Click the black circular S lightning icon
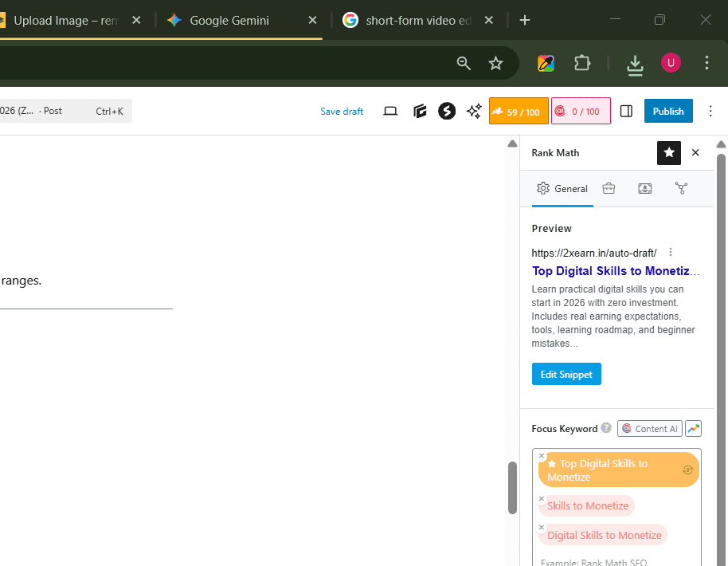Screen dimensions: 728x566 447,112
